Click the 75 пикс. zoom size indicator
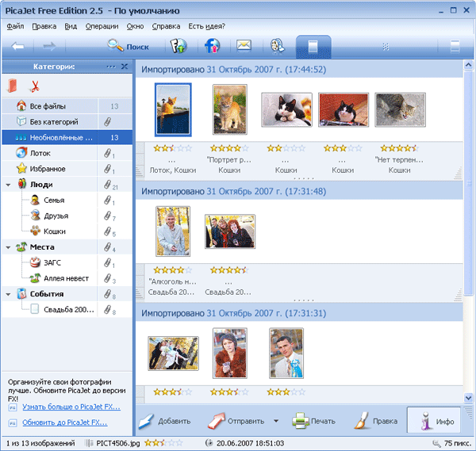Image resolution: width=476 pixels, height=451 pixels. [x=451, y=443]
